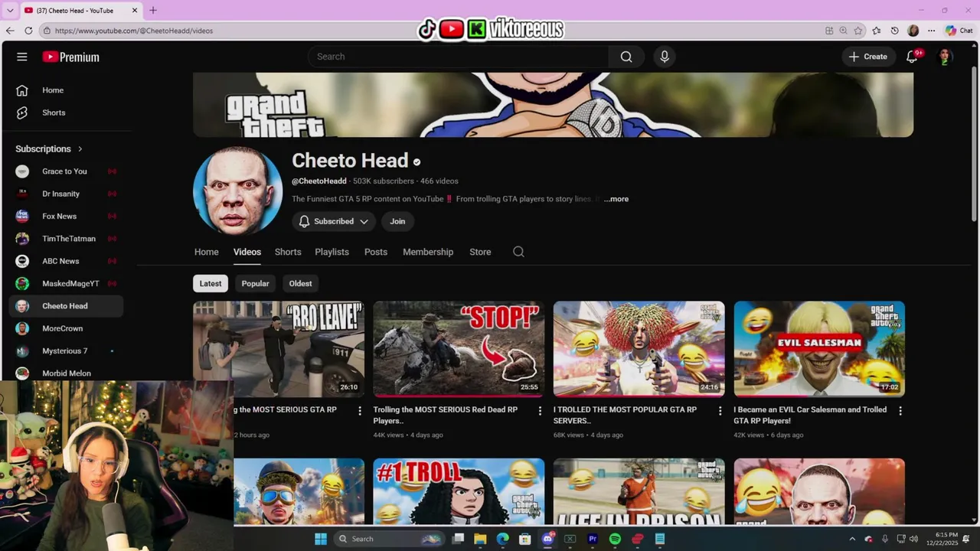Open options for Red Dead RP video
980x551 pixels.
point(540,411)
